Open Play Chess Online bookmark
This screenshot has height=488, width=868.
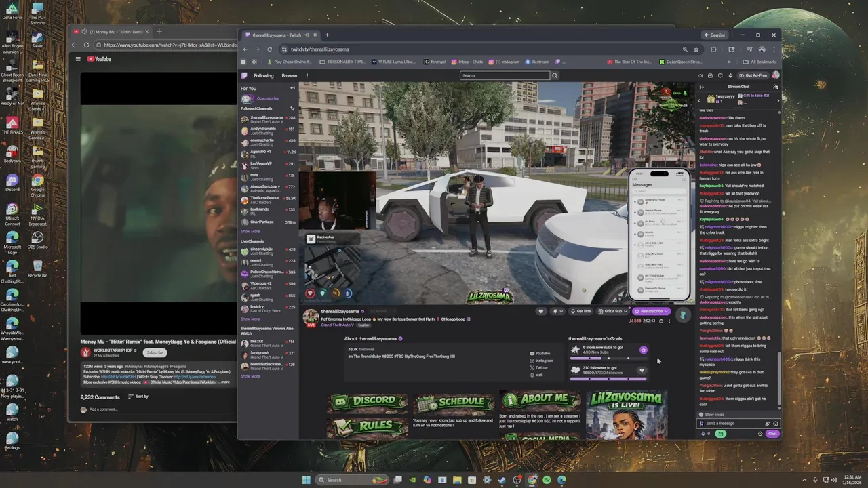pyautogui.click(x=290, y=62)
